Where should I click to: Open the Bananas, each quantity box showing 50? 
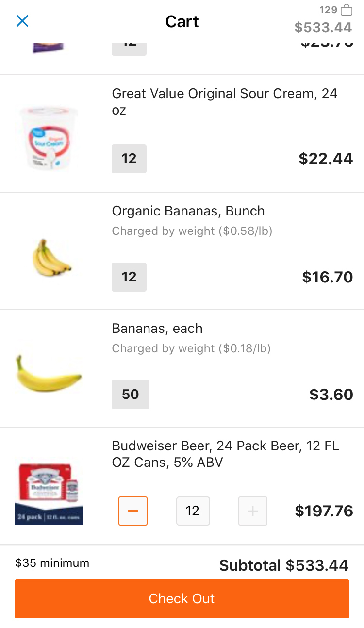131,395
